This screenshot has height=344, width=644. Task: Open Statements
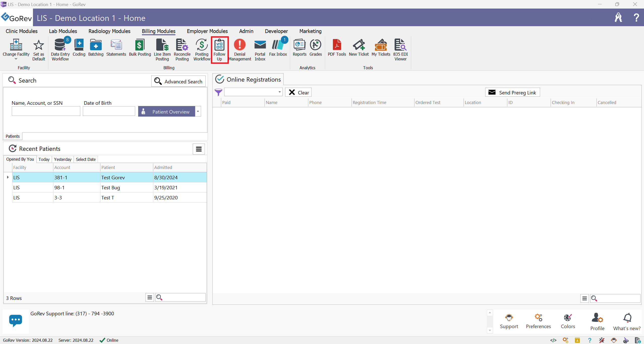(116, 48)
